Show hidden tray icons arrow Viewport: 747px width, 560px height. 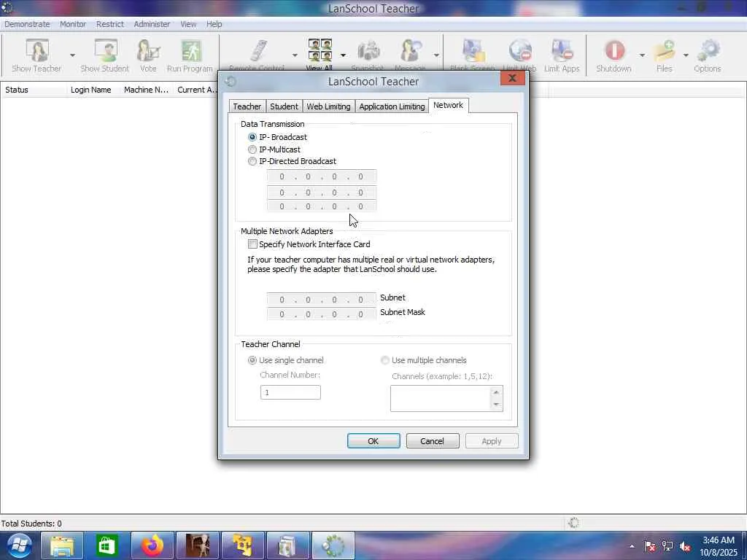coord(632,546)
